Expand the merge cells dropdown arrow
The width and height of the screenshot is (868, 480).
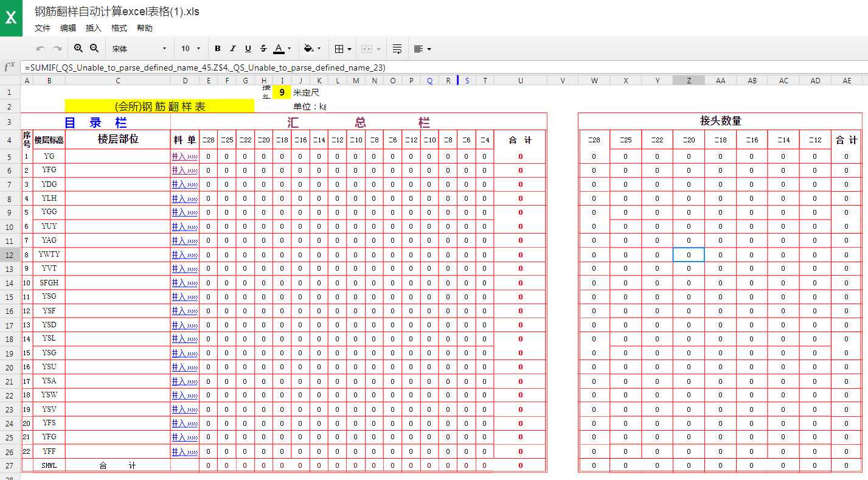(x=378, y=49)
